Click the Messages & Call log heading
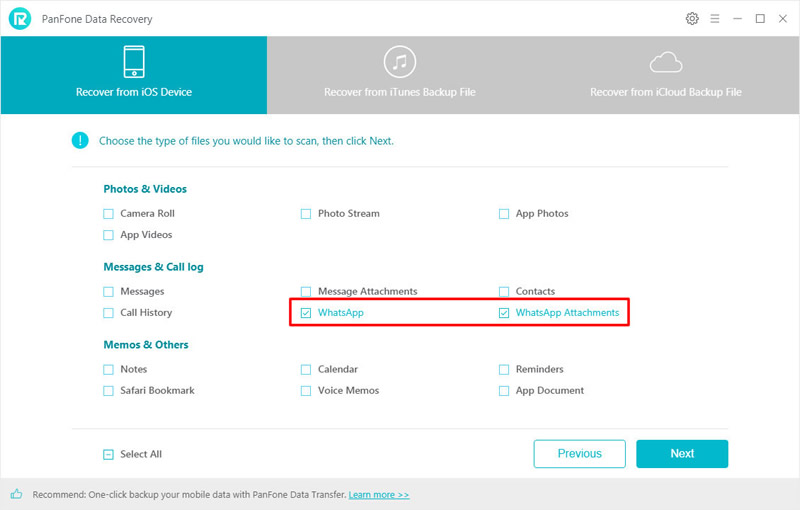This screenshot has height=510, width=800. pos(153,267)
